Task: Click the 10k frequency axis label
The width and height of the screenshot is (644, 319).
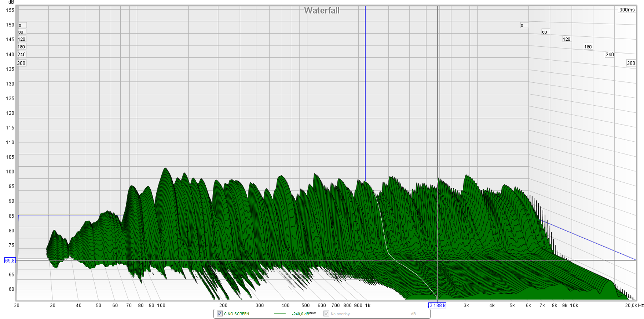Action: tap(574, 305)
